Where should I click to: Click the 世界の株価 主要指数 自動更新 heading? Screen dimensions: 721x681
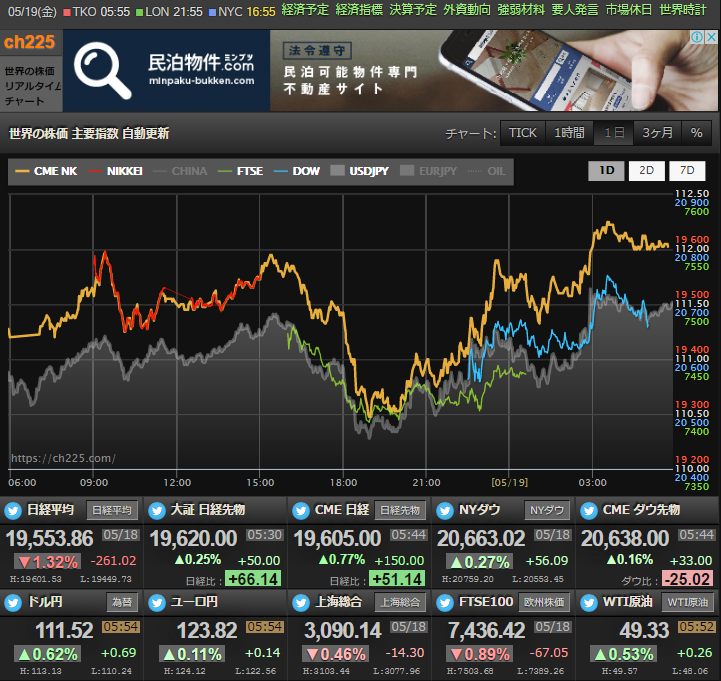(x=89, y=134)
